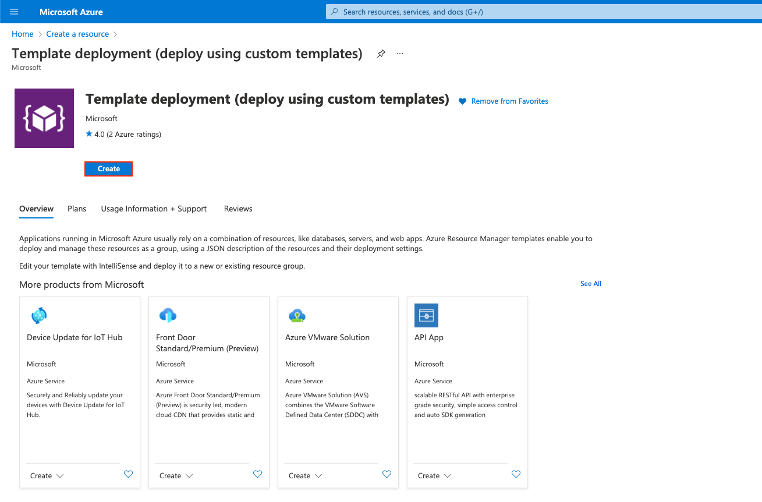Open Front Door Standard/Premium (Preview) title
Viewport: 762px width, 502px height.
click(207, 343)
